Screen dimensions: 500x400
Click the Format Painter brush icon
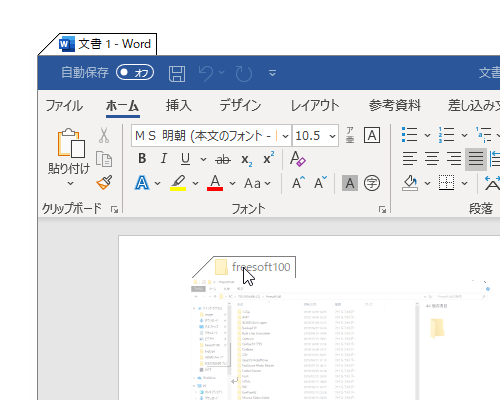click(104, 183)
